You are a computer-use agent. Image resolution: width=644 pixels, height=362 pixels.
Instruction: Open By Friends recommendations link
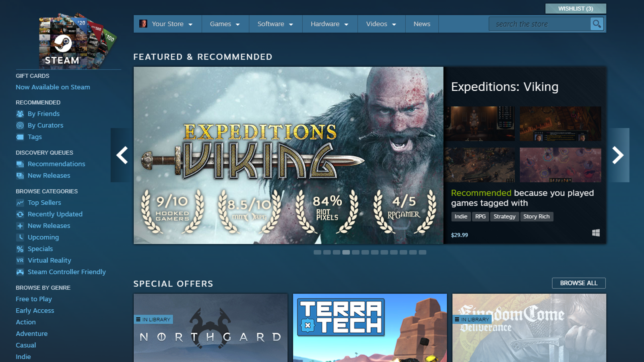click(43, 114)
